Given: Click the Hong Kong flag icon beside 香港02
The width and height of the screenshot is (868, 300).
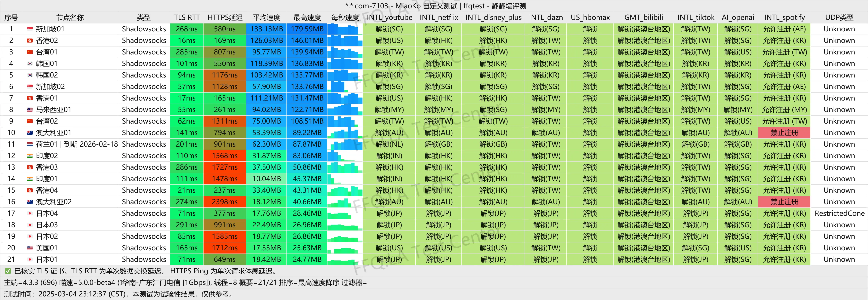Looking at the screenshot, I should tap(30, 41).
